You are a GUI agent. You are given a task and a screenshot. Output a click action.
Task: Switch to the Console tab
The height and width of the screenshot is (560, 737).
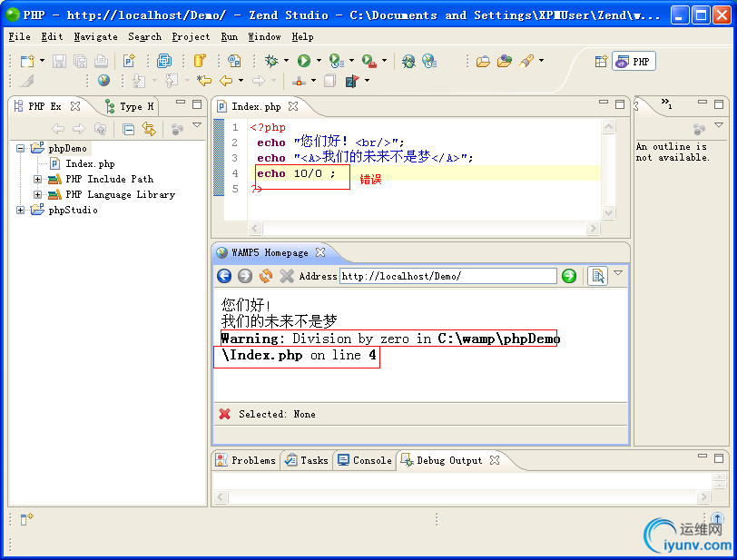coord(365,460)
